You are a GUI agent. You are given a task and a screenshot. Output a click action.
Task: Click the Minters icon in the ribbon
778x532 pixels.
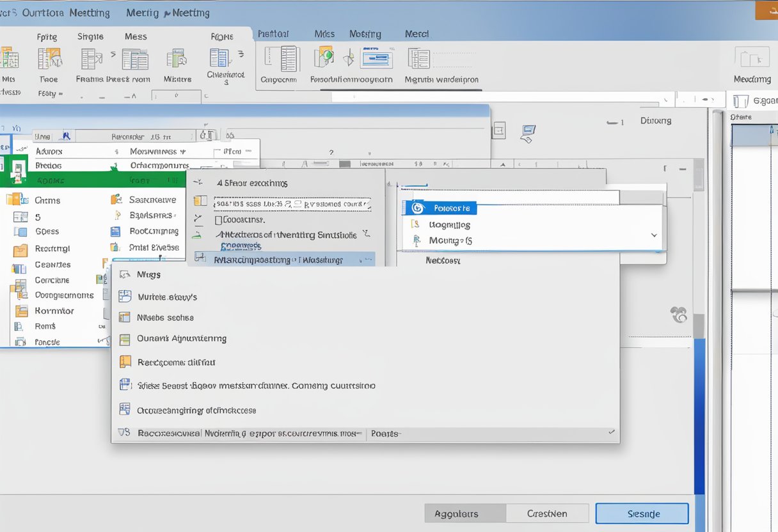pos(177,59)
